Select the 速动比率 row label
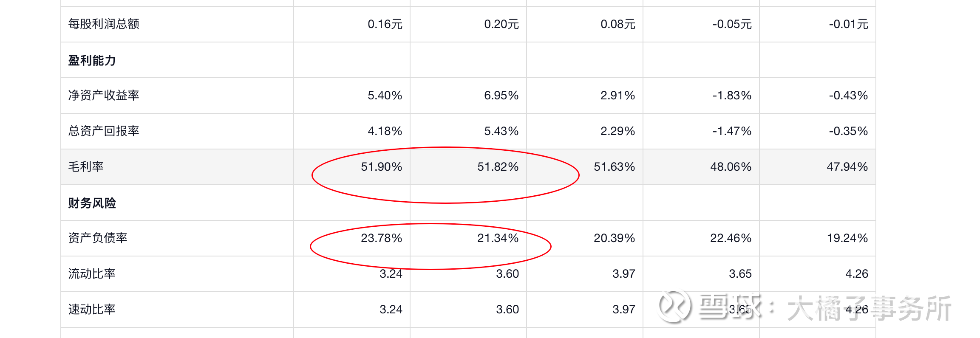This screenshot has height=338, width=980. point(92,310)
